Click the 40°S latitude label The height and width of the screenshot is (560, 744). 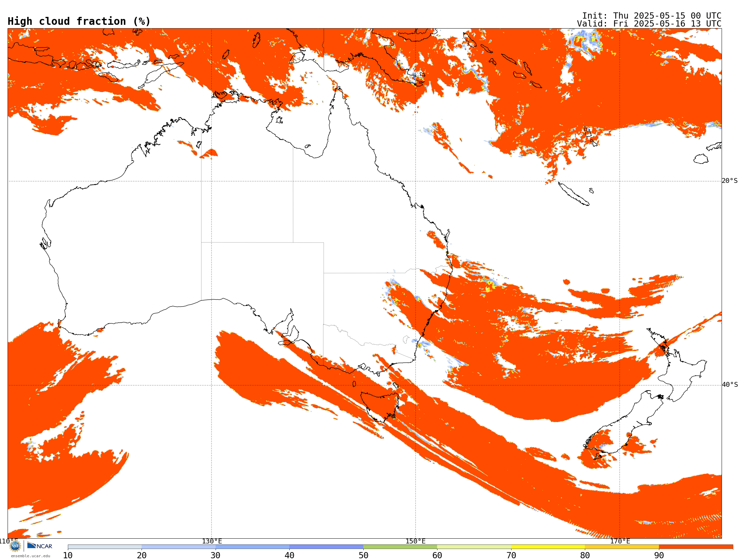pos(730,385)
